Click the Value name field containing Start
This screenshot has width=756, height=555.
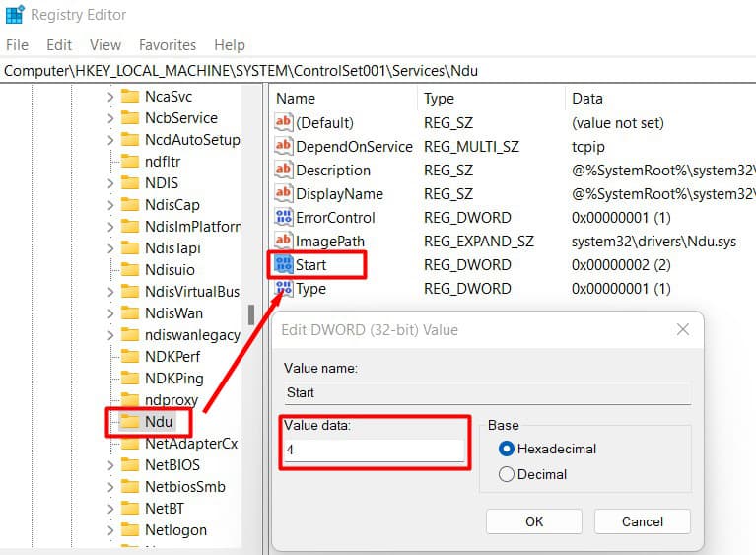click(x=487, y=393)
